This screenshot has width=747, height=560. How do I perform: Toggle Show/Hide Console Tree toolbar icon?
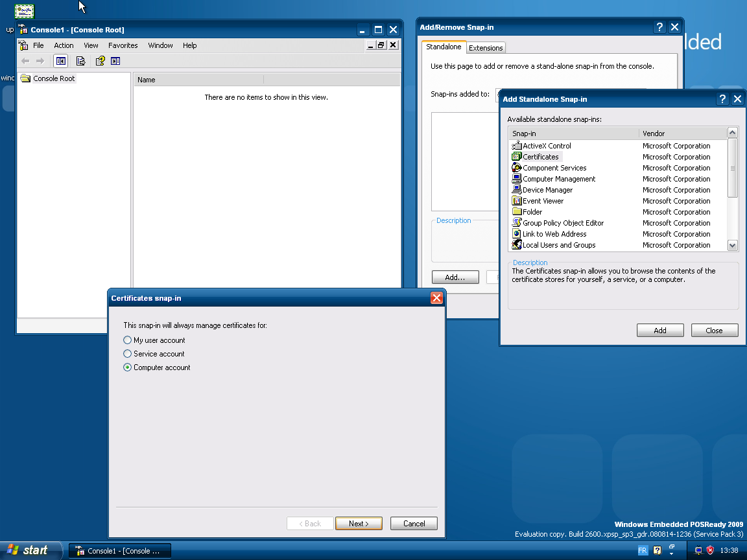pyautogui.click(x=60, y=61)
